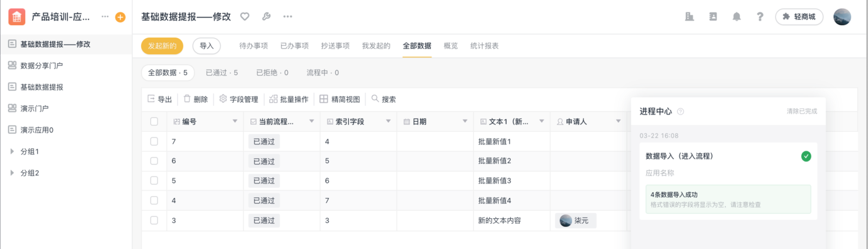Click the 导入 import button
Viewport: 868px width, 249px height.
(207, 46)
